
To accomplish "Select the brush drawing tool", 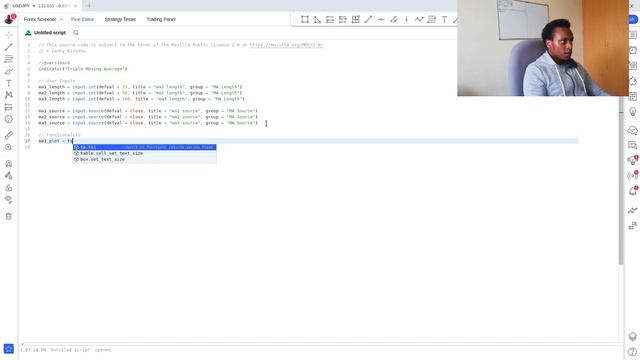I will point(9,71).
